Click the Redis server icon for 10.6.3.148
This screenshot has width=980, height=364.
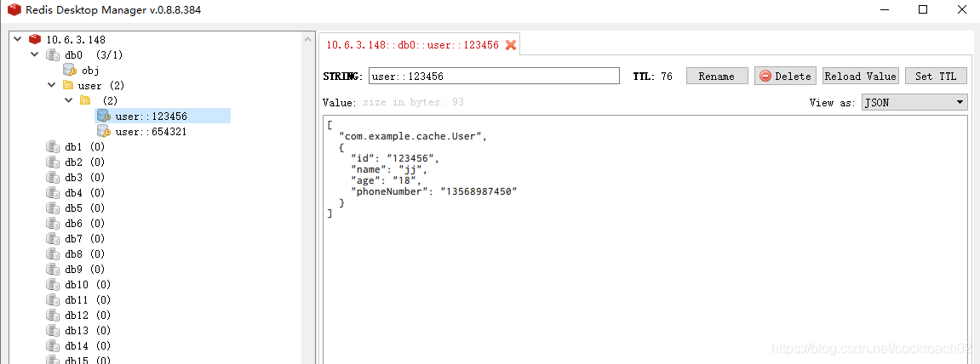tap(34, 39)
